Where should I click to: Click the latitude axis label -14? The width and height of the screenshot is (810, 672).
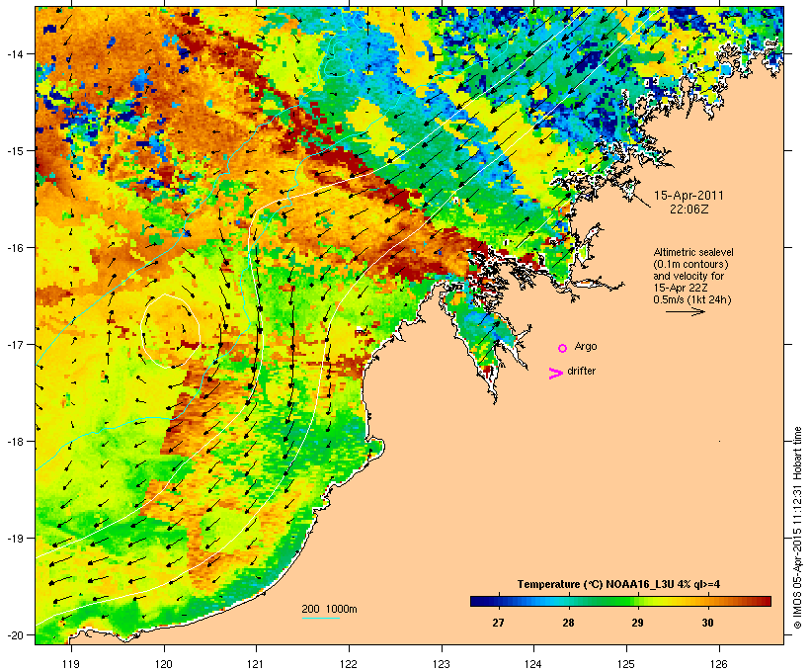point(14,53)
